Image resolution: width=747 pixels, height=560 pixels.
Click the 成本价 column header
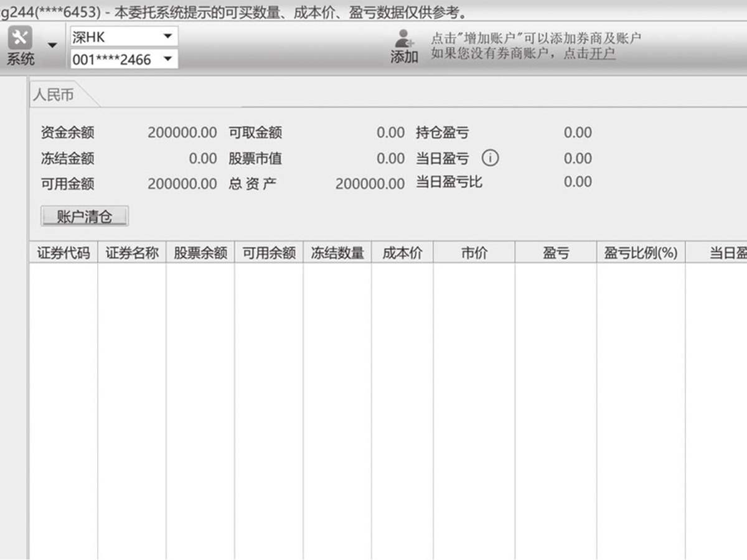[403, 253]
